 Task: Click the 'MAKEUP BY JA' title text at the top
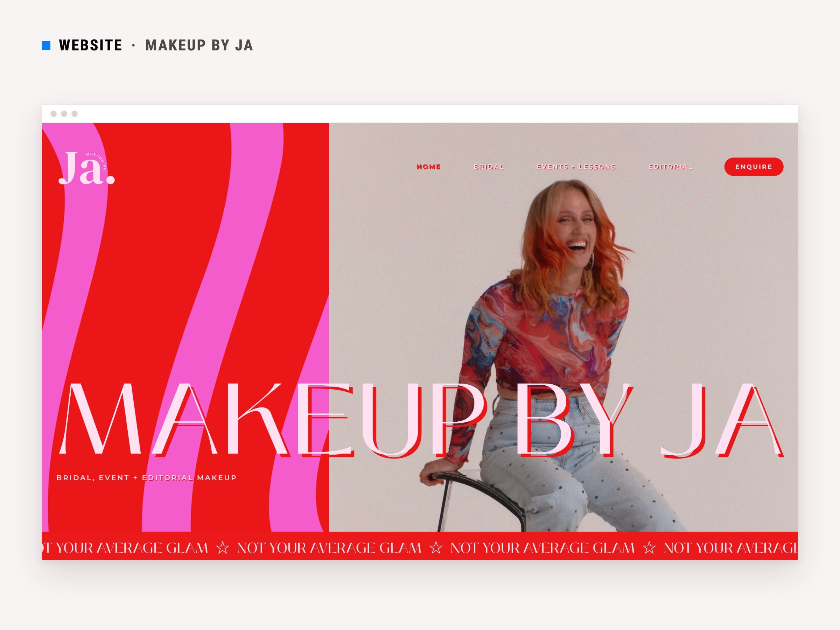(x=199, y=45)
